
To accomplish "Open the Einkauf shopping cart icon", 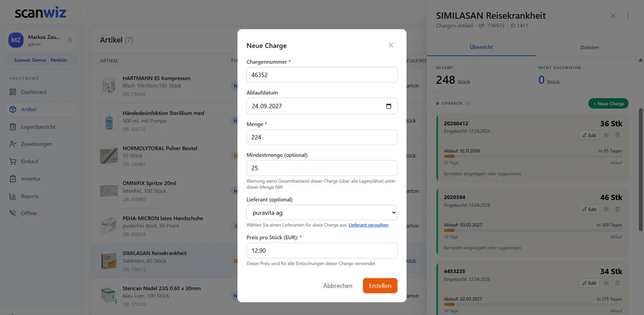I will (x=13, y=161).
